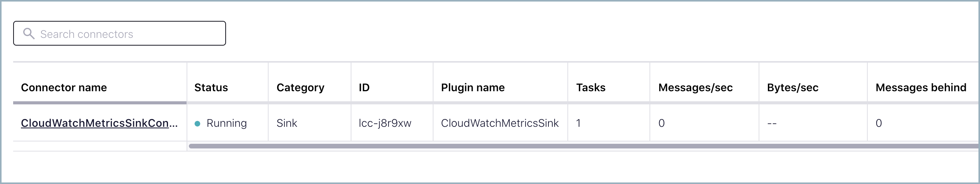The image size is (980, 184).
Task: Click the Bytes/sec column header
Action: [x=793, y=87]
